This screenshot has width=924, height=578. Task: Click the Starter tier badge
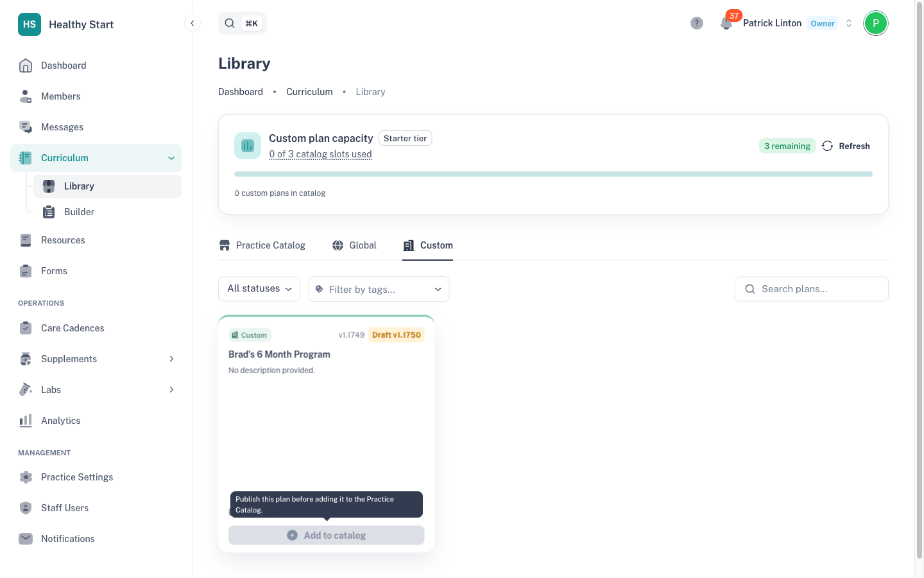[405, 138]
